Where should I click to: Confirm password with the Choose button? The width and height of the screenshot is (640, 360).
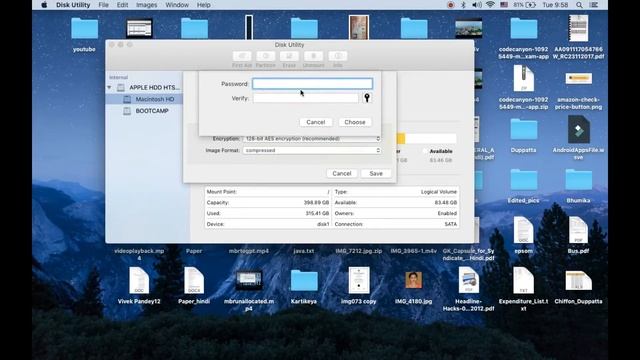coord(355,122)
